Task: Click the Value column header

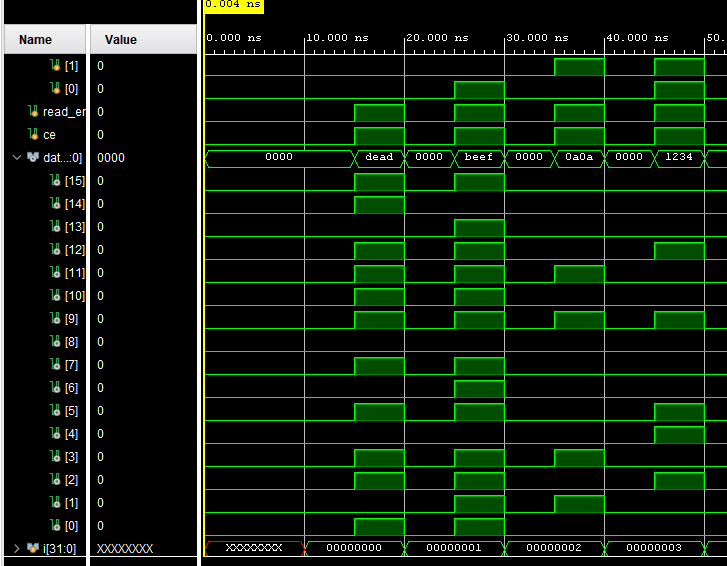Action: 121,40
